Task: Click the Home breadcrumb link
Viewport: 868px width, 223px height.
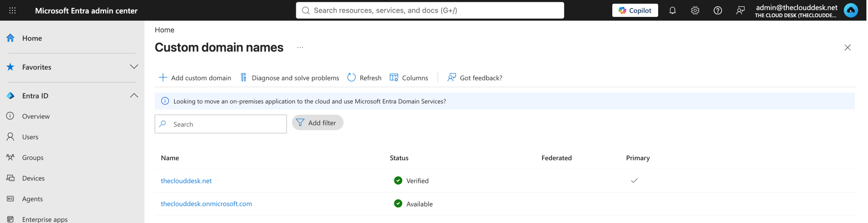Action: tap(165, 30)
